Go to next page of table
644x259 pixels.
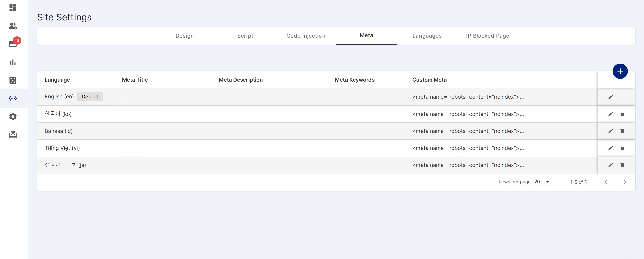[x=625, y=182]
